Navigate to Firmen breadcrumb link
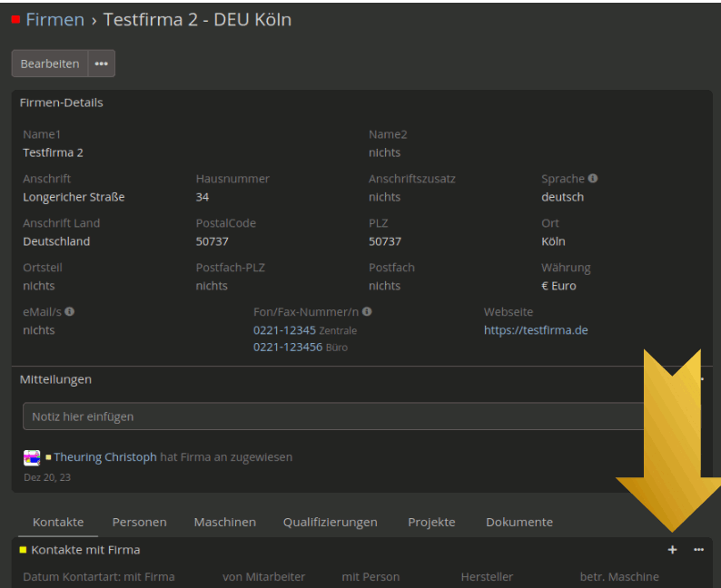Screen dimensions: 721x588 [x=54, y=19]
